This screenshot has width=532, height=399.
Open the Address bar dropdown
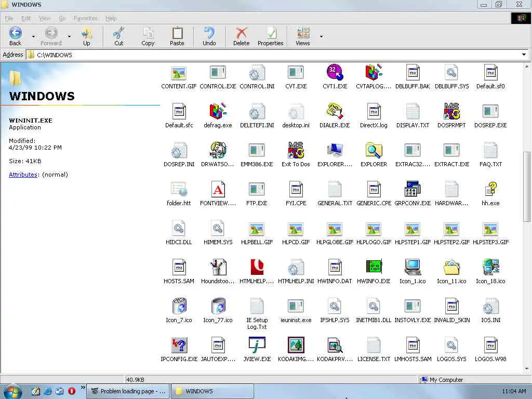point(524,55)
